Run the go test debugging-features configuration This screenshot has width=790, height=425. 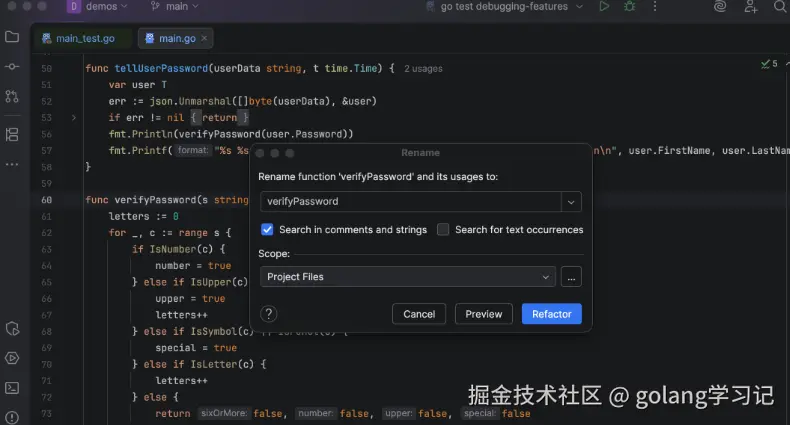[604, 7]
